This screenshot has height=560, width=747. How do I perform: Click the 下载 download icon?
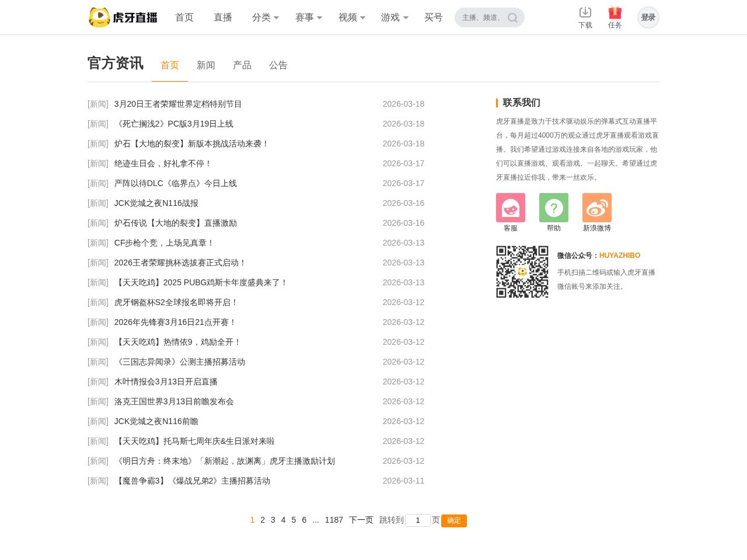pos(585,12)
